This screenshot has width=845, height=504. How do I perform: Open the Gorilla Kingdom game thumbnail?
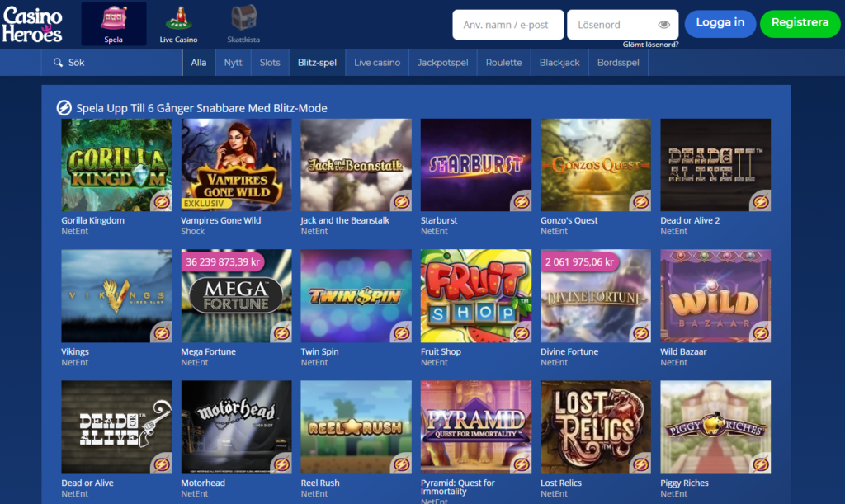pyautogui.click(x=116, y=165)
